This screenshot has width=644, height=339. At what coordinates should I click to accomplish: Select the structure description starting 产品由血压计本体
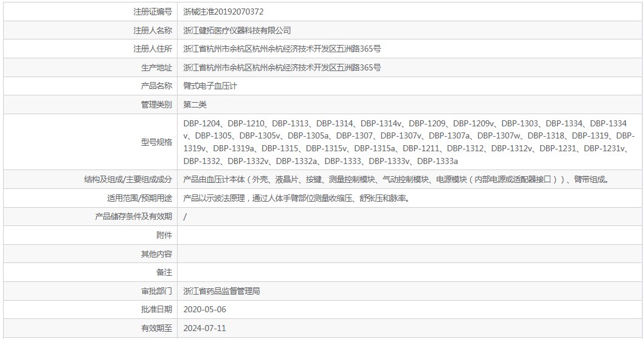click(396, 179)
